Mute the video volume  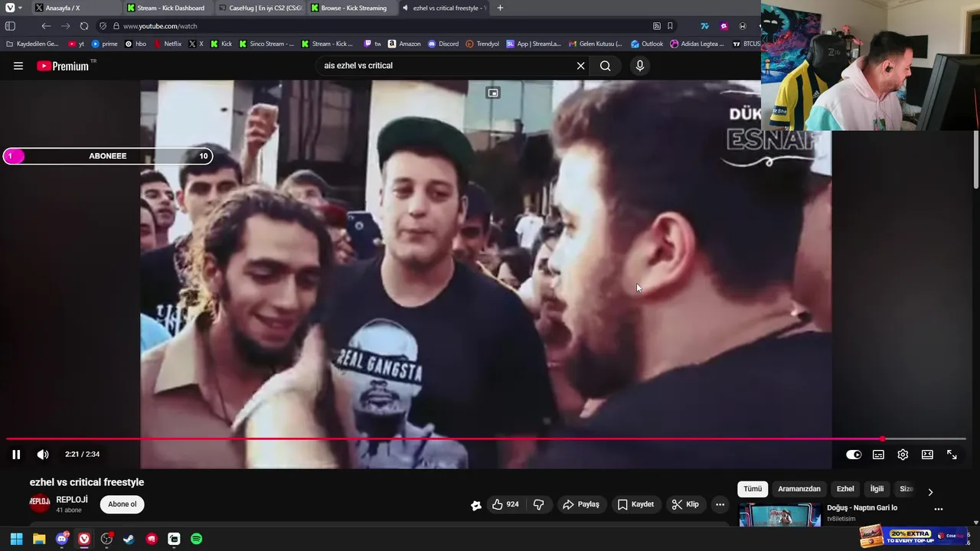click(43, 455)
